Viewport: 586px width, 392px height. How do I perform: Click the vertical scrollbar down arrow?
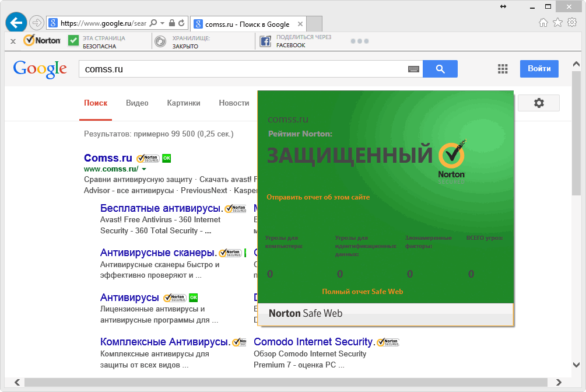click(576, 365)
